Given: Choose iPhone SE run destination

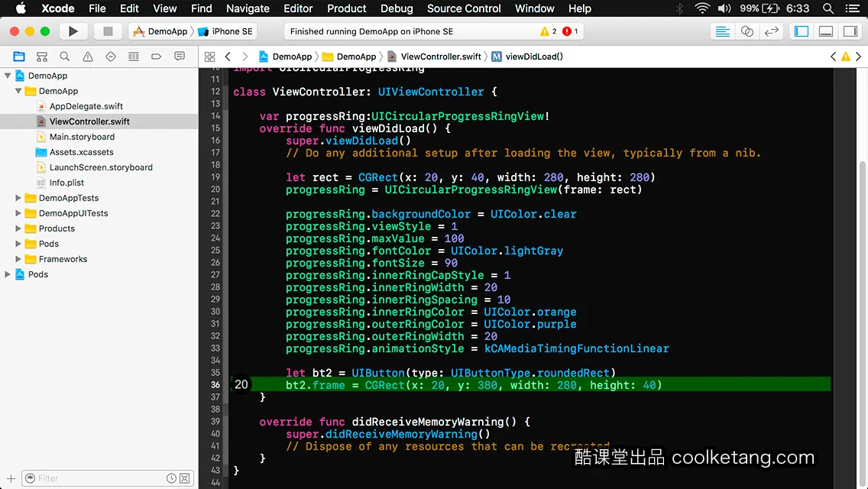Looking at the screenshot, I should point(226,31).
